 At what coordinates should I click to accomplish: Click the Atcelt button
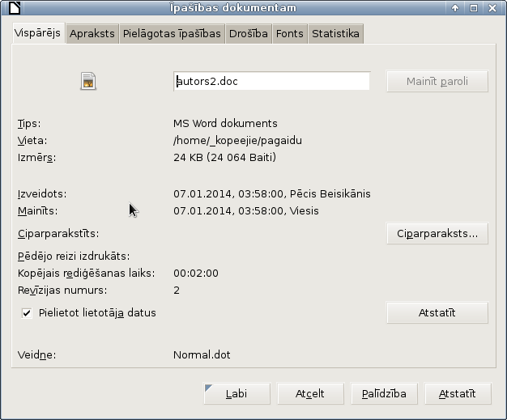pos(310,393)
